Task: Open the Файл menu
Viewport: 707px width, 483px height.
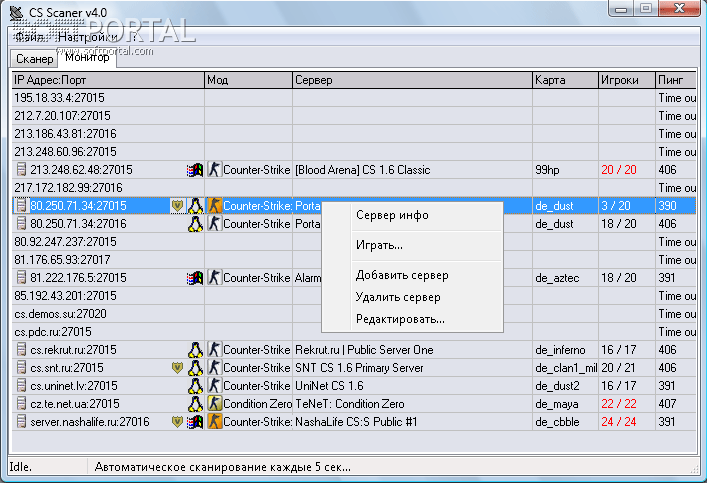Action: pos(30,37)
